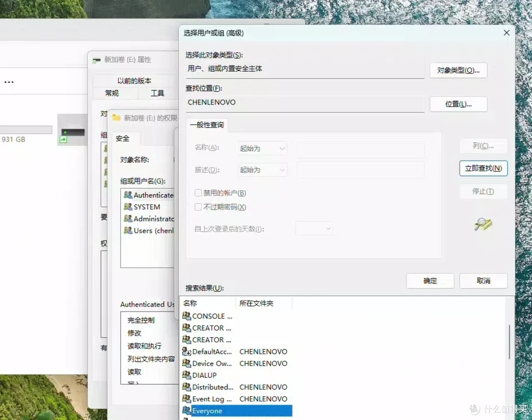
Task: Click the CONSOLE group icon
Action: click(x=186, y=316)
